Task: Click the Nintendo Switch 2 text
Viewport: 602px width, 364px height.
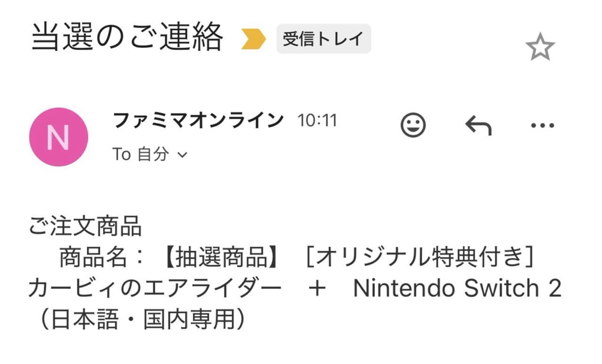Action: coord(457,288)
